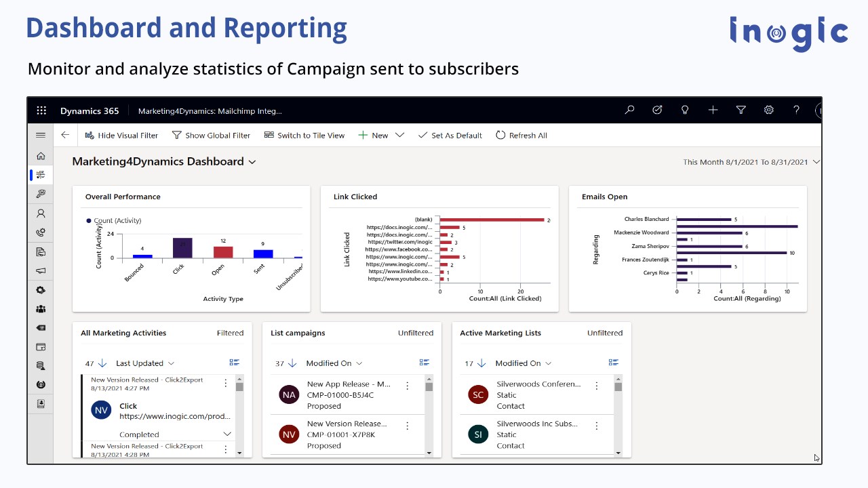This screenshot has height=488, width=868.
Task: Open List campaigns Modified On sort dropdown
Action: pos(334,363)
